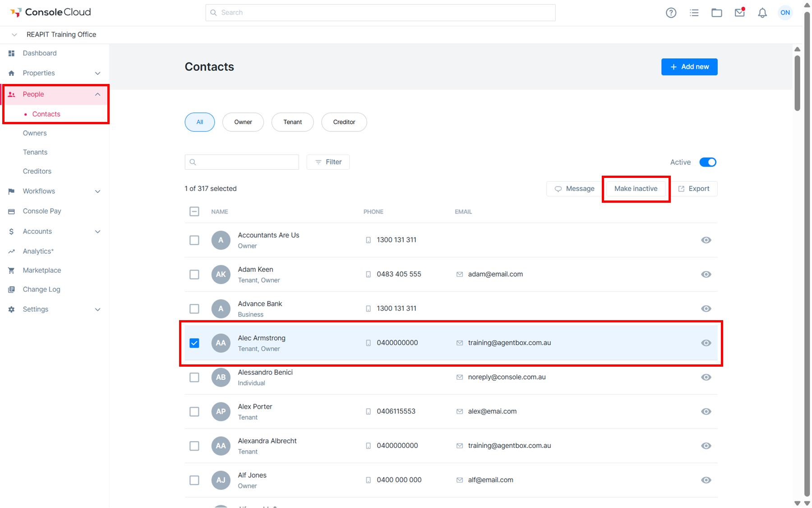The width and height of the screenshot is (812, 508).
Task: Click the Export button
Action: click(694, 189)
